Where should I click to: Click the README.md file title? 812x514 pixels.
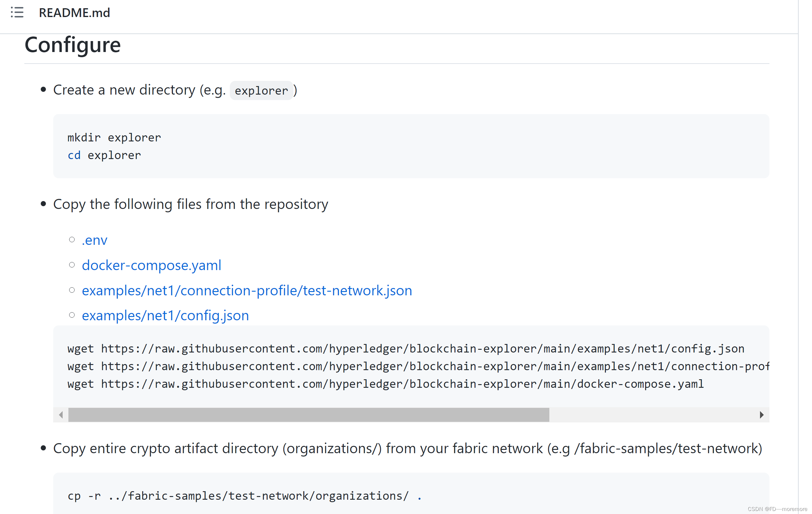pyautogui.click(x=74, y=13)
